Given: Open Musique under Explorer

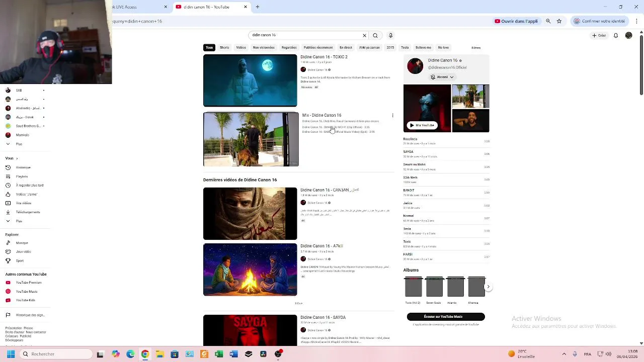Looking at the screenshot, I should point(22,243).
